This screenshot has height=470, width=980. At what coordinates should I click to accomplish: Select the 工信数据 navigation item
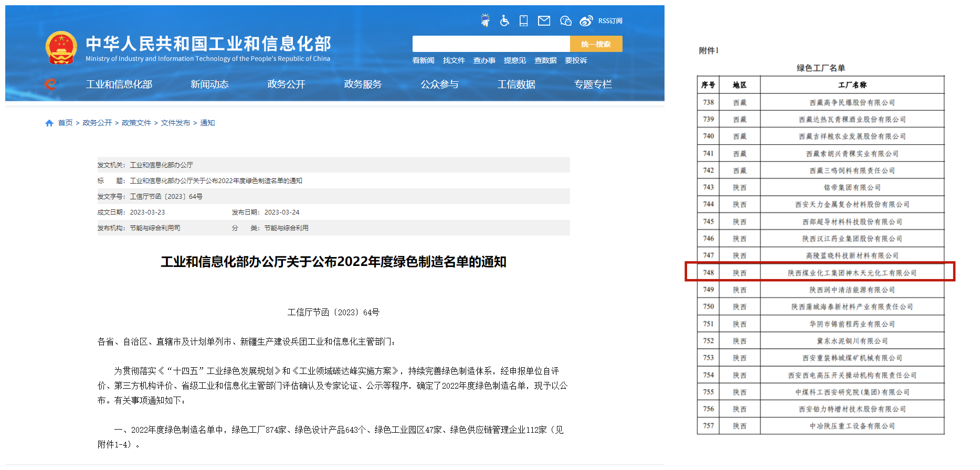tap(516, 84)
